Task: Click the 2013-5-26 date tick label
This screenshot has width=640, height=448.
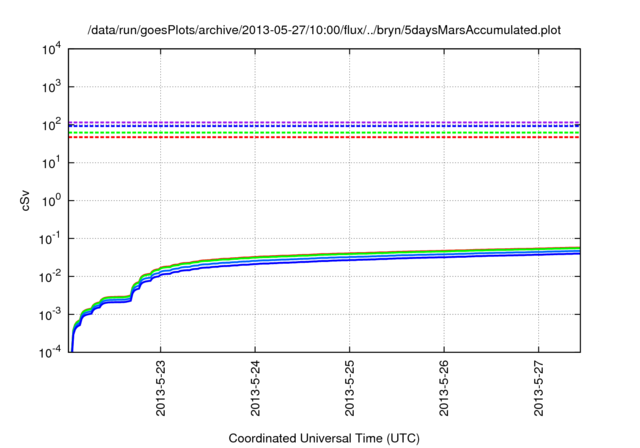Action: pyautogui.click(x=444, y=388)
